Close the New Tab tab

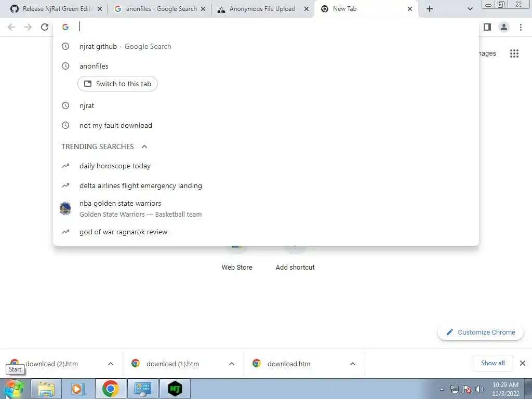410,9
